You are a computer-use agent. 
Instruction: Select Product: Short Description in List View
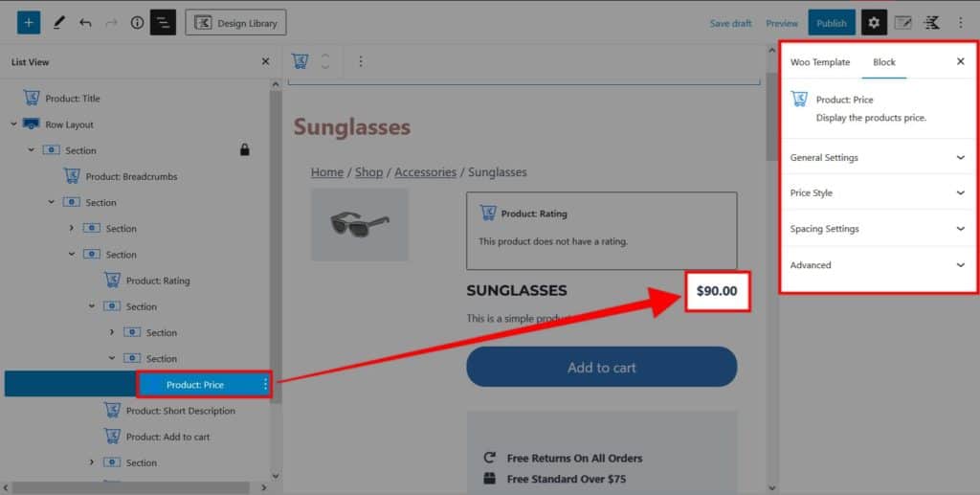tap(181, 411)
